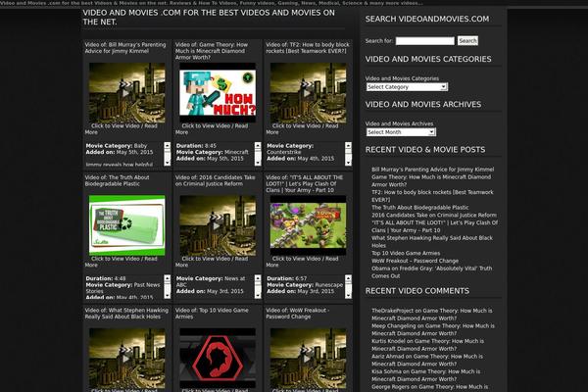
Task: Click recent post 'What Stephen Hawking Really Said'
Action: click(432, 242)
